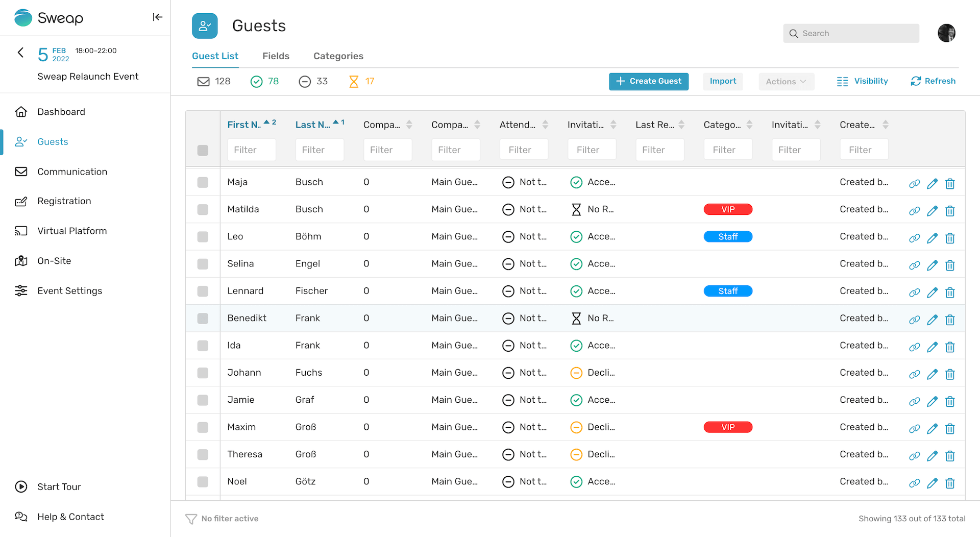The width and height of the screenshot is (980, 537).
Task: Open the Communication section
Action: [x=72, y=172]
